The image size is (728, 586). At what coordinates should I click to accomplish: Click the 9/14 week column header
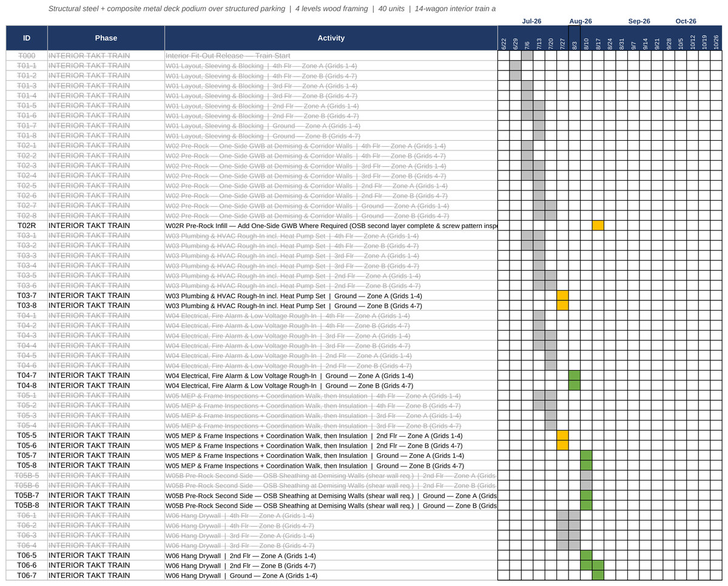pos(645,38)
